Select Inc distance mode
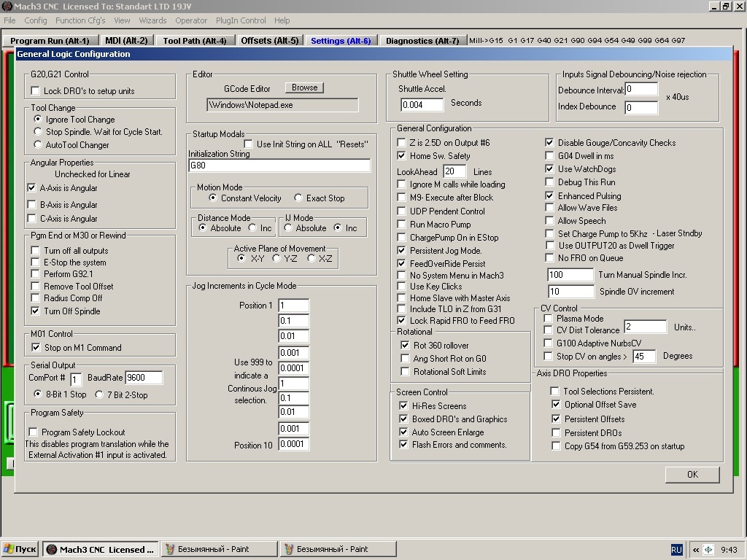 [x=252, y=227]
